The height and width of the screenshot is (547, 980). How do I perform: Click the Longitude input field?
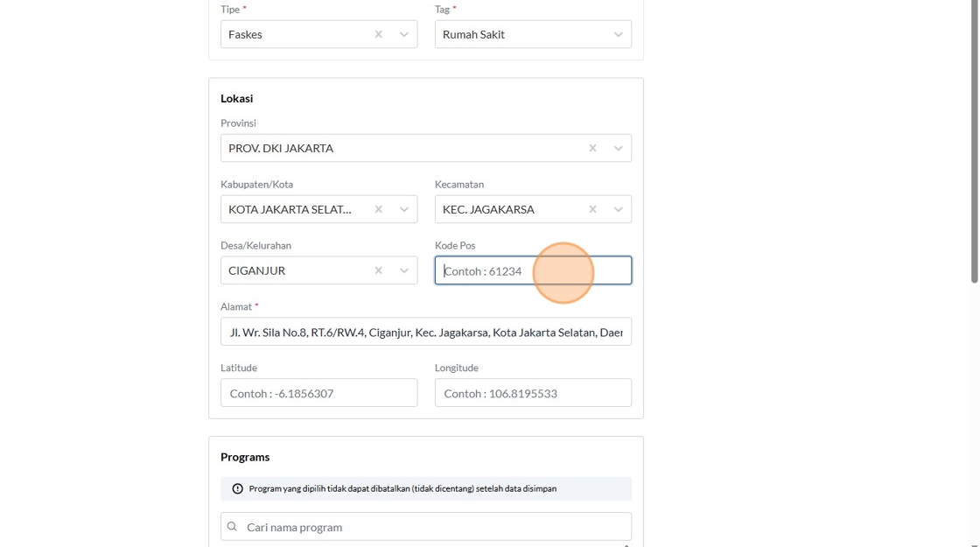coord(532,393)
